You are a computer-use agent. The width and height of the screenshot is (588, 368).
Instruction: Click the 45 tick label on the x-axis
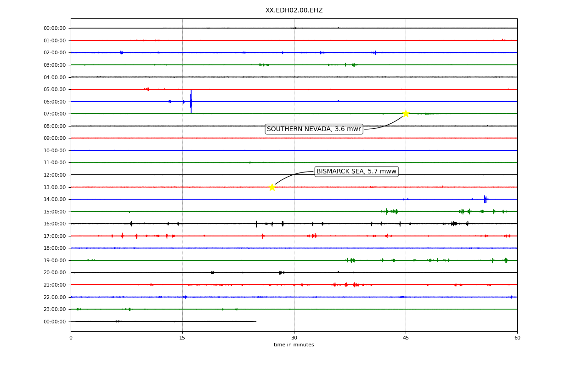pyautogui.click(x=406, y=338)
